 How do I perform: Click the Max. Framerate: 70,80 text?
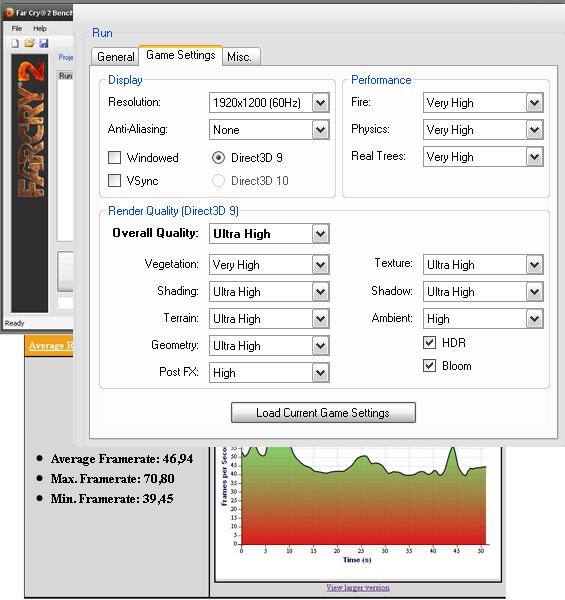[x=112, y=478]
